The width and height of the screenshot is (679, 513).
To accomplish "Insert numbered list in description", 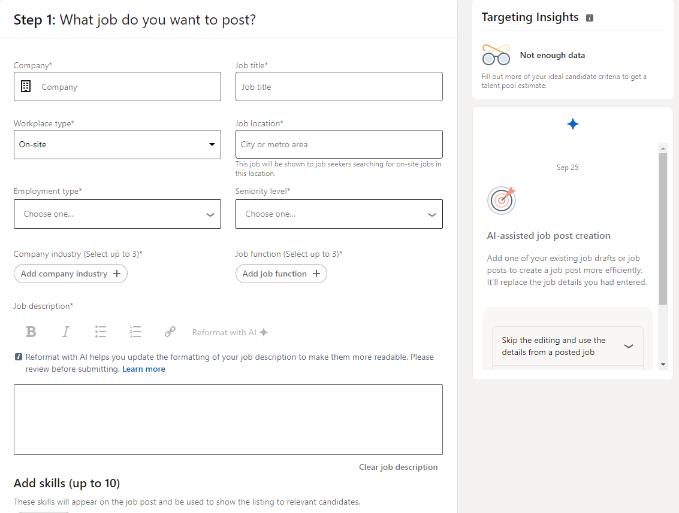I will tap(136, 332).
